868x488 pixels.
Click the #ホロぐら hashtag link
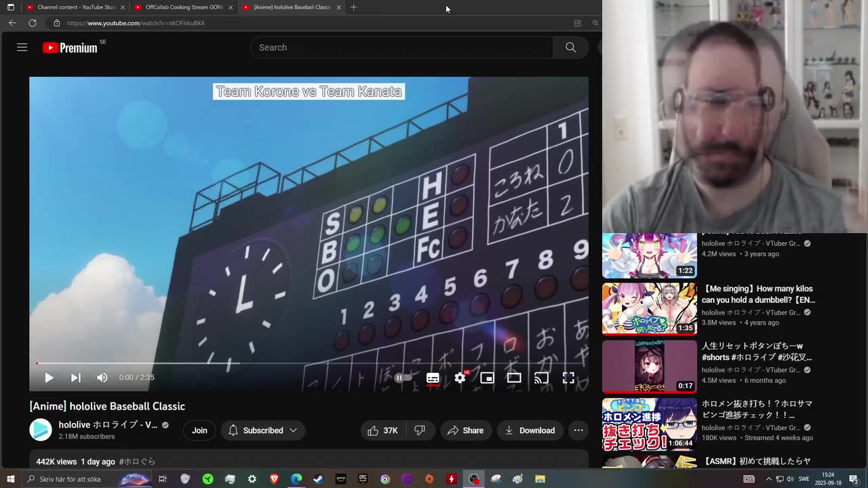(137, 462)
